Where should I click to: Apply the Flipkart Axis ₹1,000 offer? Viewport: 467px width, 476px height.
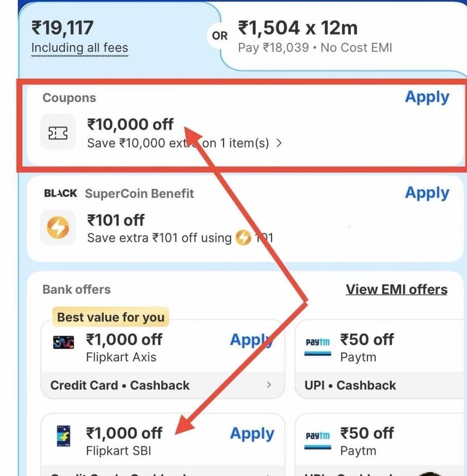click(x=252, y=340)
